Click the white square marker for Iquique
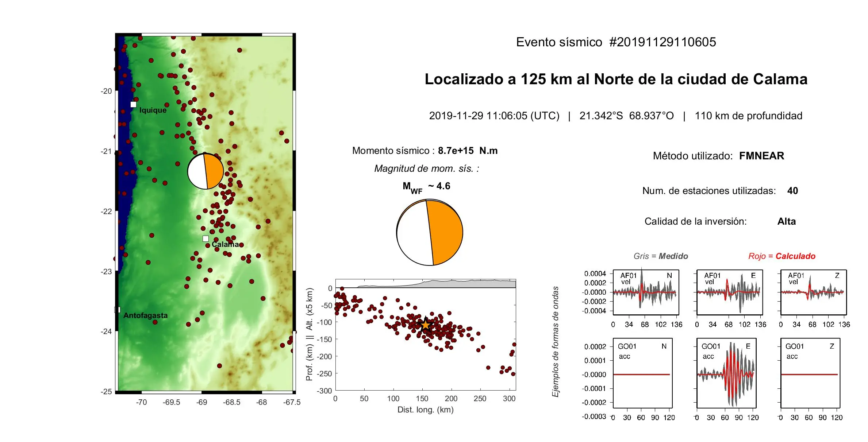Image resolution: width=868 pixels, height=442 pixels. (134, 105)
